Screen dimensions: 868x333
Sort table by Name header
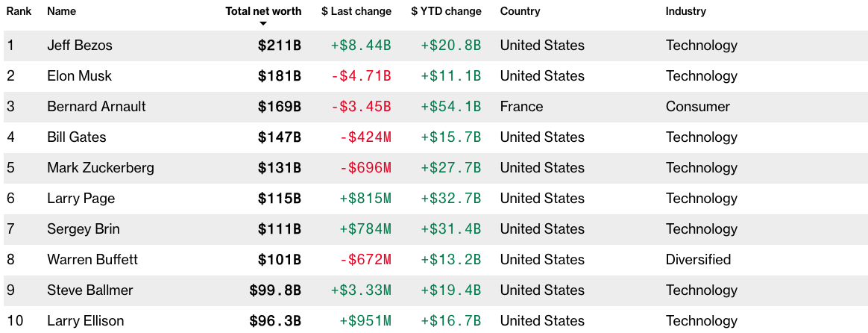tap(61, 11)
